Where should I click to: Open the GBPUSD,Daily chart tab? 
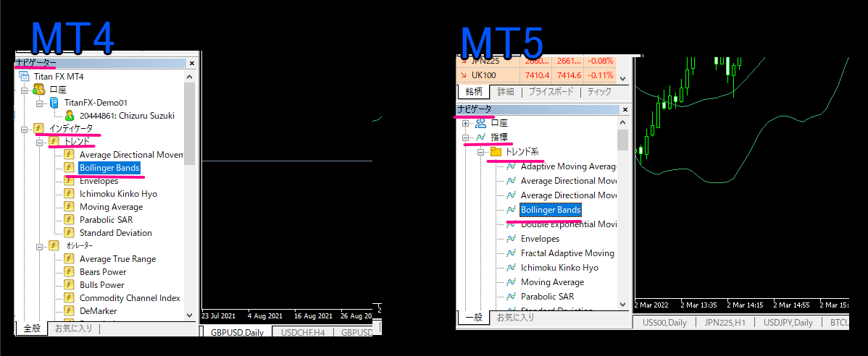(x=237, y=333)
